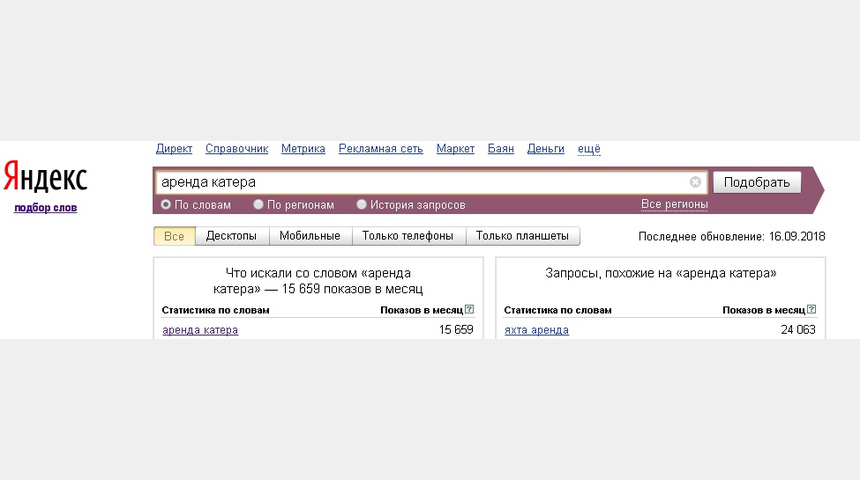The image size is (860, 480).
Task: Select the 'По словам' radio button
Action: 166,205
